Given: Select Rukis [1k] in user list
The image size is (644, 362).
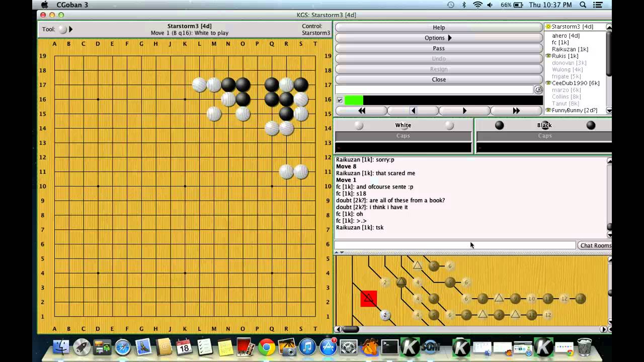Looking at the screenshot, I should coord(565,56).
